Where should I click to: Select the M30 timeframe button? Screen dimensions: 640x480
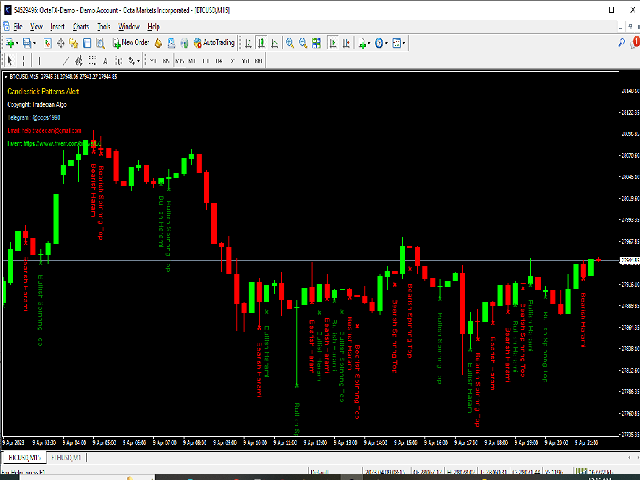[192, 61]
